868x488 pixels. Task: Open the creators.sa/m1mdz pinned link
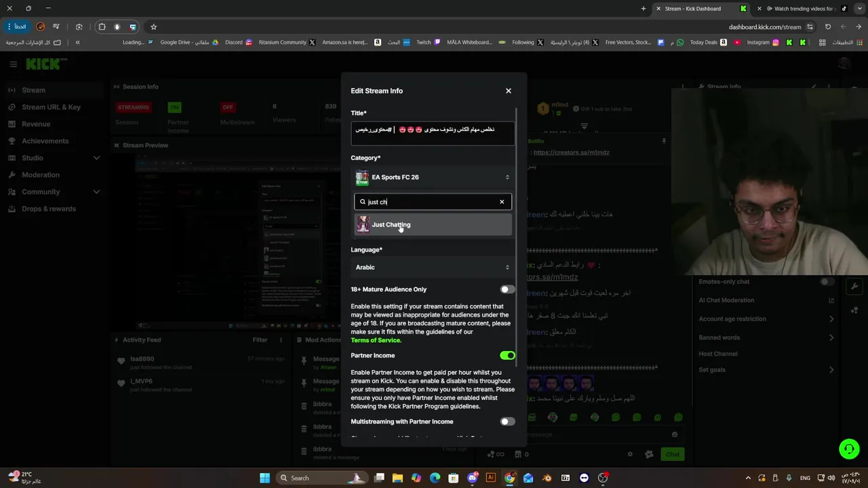point(571,152)
